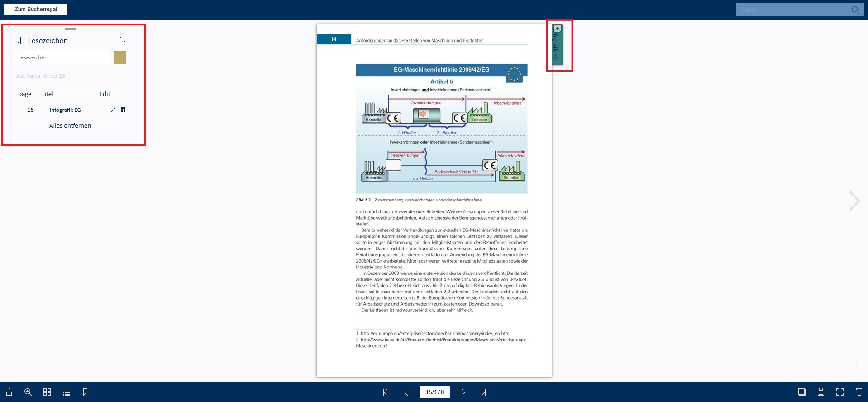This screenshot has height=402, width=868.
Task: Toggle bookmark panel from bottom toolbar
Action: 85,392
